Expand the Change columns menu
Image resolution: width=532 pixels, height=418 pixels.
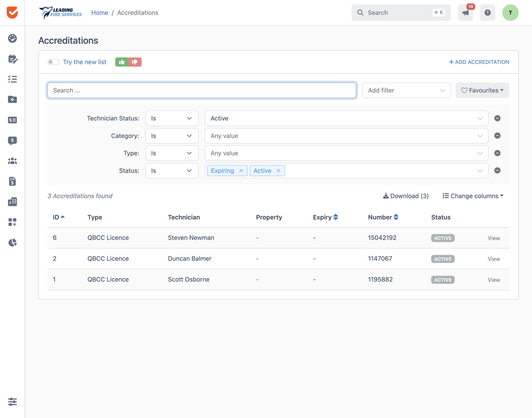(x=473, y=196)
